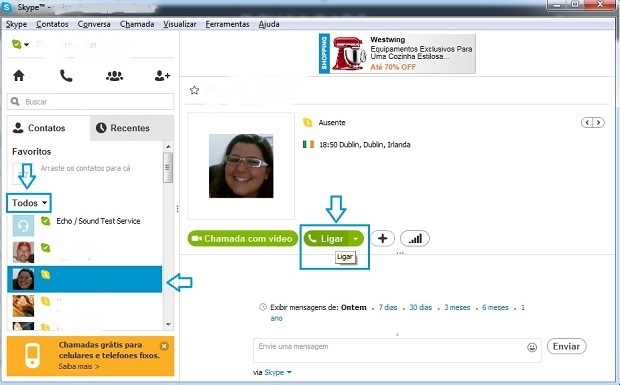Click the Enviar button
Image resolution: width=620 pixels, height=385 pixels.
coord(566,346)
